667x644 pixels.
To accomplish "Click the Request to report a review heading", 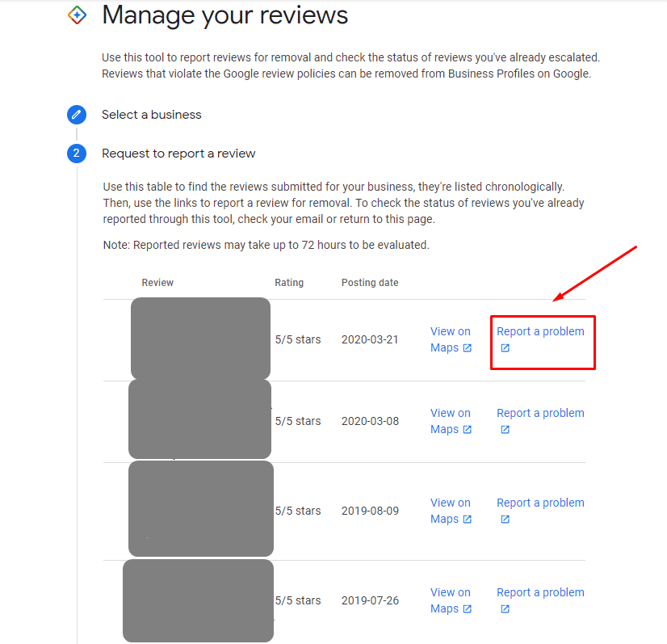I will 178,154.
